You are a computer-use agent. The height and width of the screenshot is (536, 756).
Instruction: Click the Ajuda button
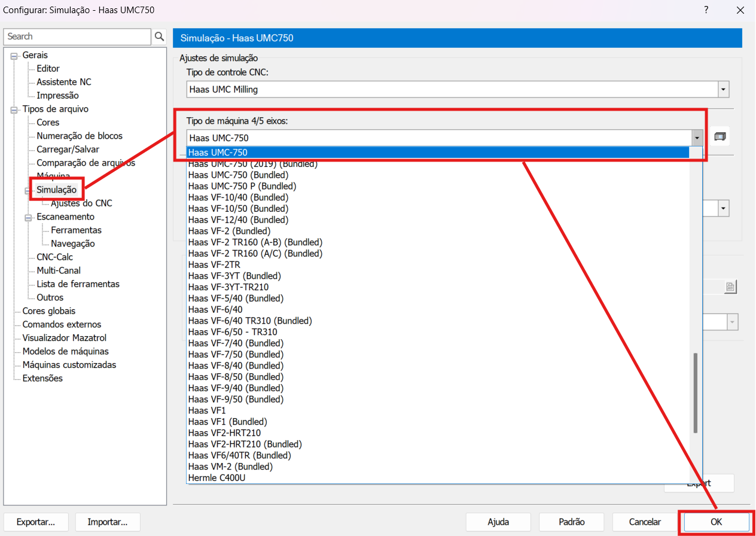(x=498, y=522)
